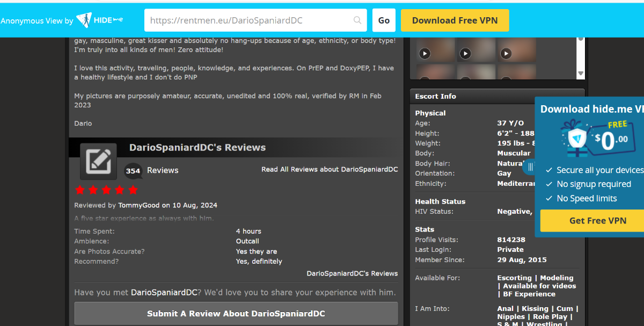
Task: Click Download Free VPN button
Action: (455, 20)
